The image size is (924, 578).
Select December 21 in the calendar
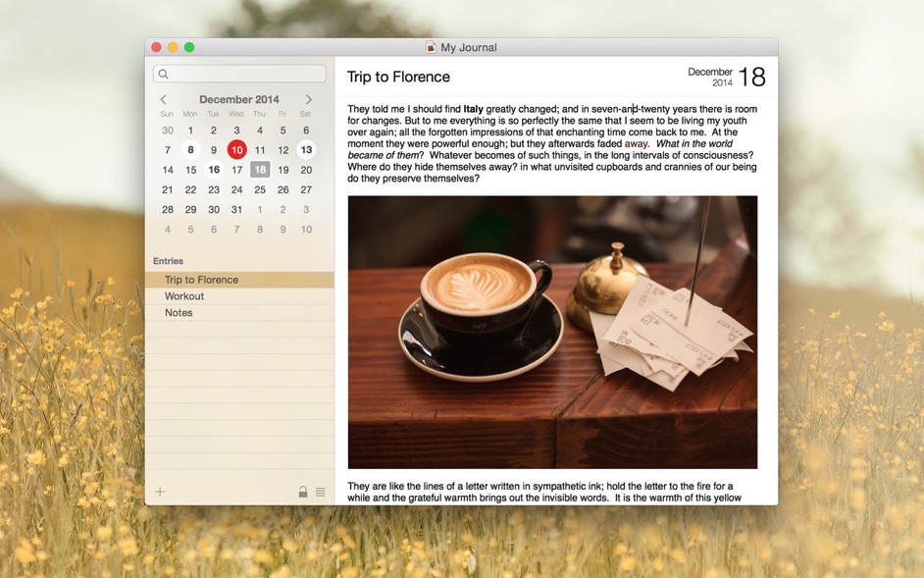coord(168,190)
